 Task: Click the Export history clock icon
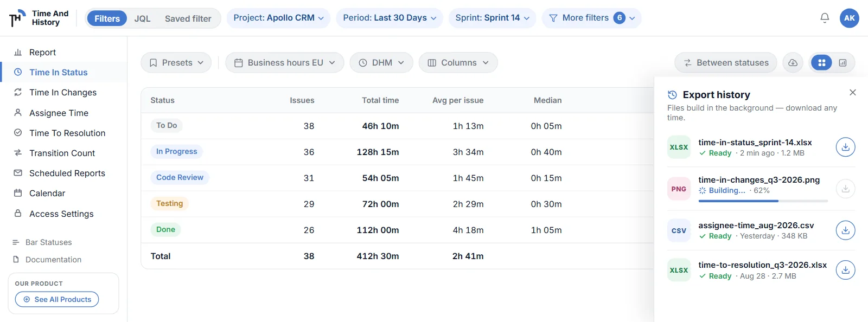click(672, 95)
